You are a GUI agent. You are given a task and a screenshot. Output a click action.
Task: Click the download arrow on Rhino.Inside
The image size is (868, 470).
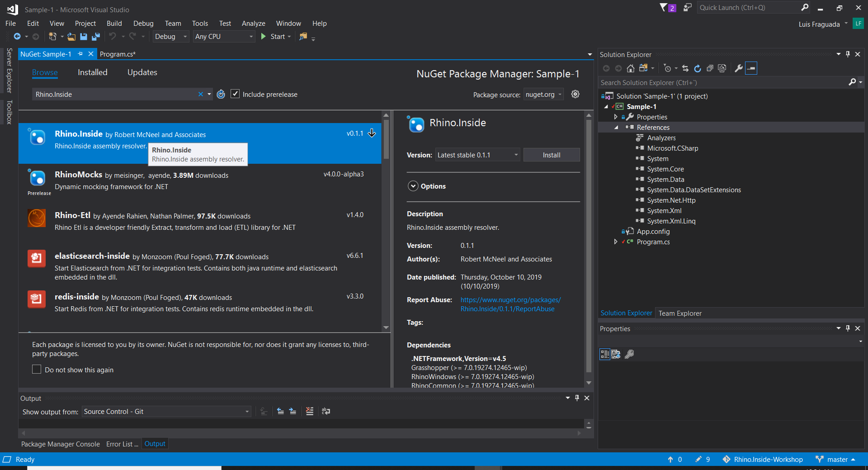372,133
